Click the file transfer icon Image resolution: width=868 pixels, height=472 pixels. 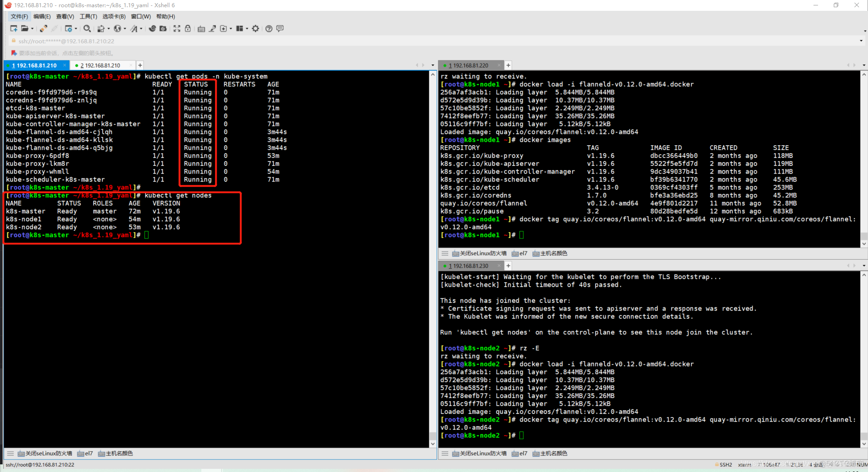(x=101, y=28)
